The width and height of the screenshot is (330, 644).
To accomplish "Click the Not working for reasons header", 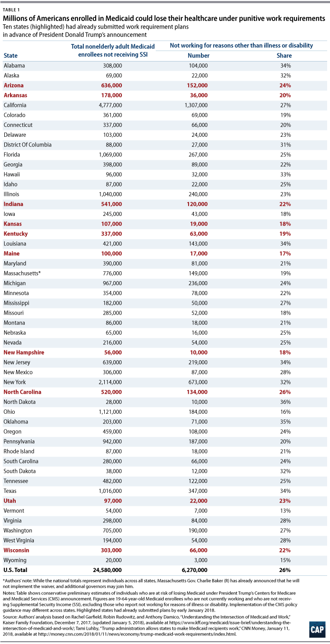I will pyautogui.click(x=241, y=46).
